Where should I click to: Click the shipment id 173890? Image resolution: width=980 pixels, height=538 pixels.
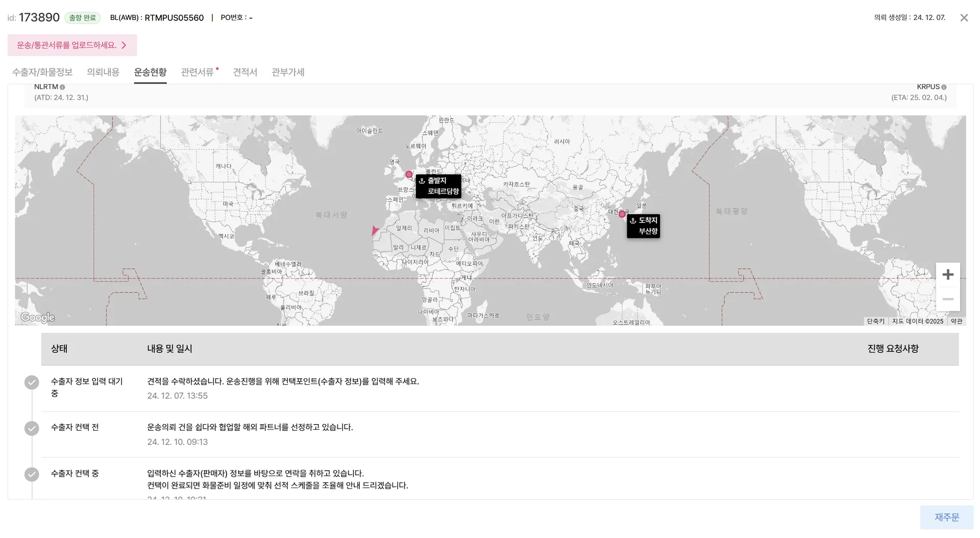point(39,17)
